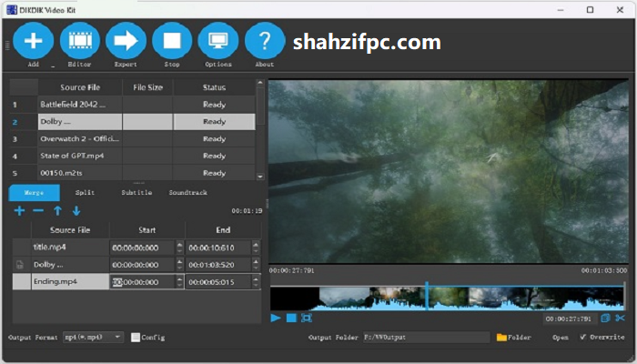This screenshot has height=364, width=637.
Task: Click the End time field 00:00:05:015
Action: 218,282
